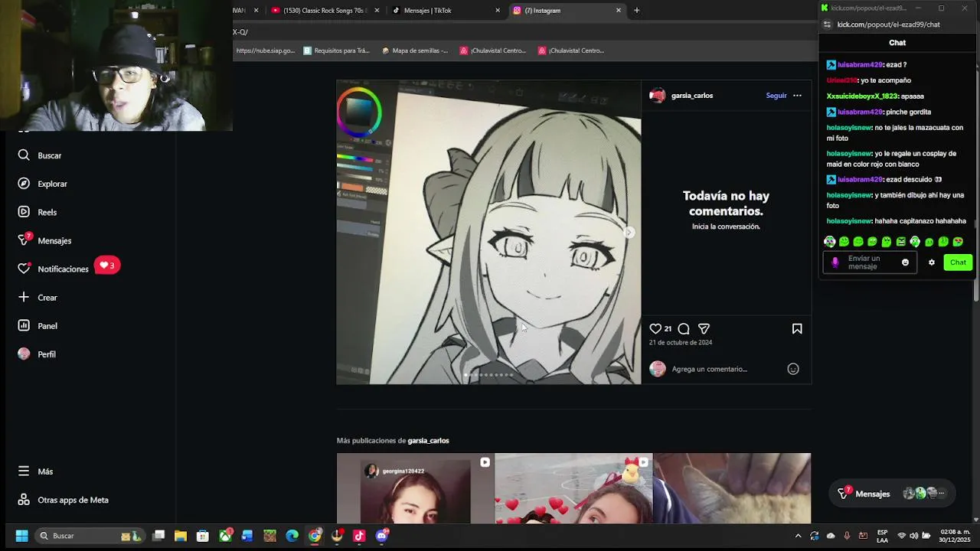980x551 pixels.
Task: Like the post with the heart icon
Action: (655, 328)
